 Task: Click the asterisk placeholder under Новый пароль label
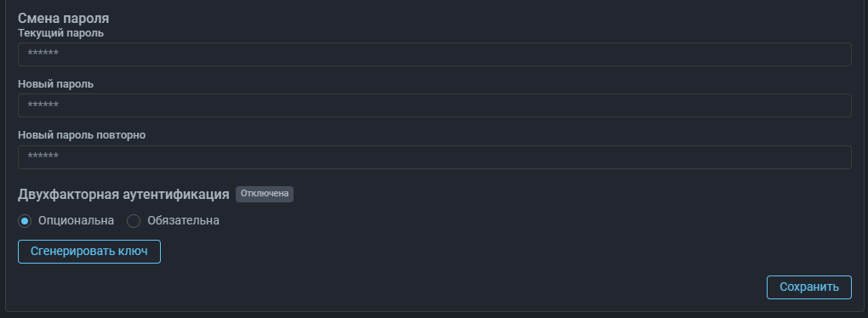[x=43, y=105]
